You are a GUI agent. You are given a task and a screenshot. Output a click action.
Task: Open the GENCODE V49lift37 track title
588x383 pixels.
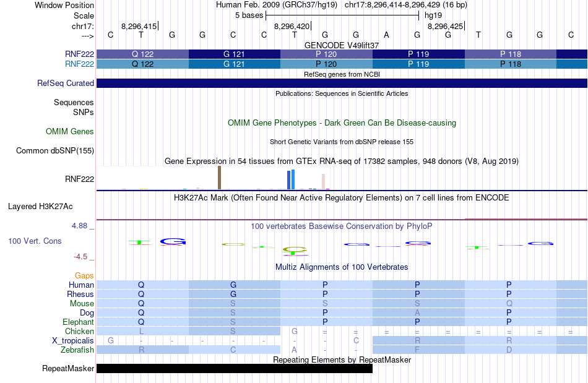point(342,45)
